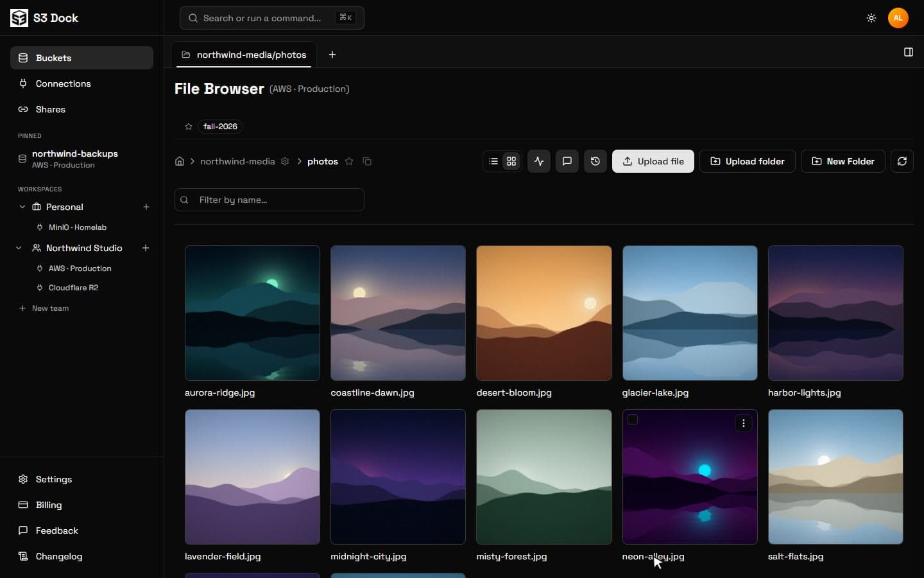Screen dimensions: 924x578
Task: Open the comments icon button
Action: (x=567, y=161)
